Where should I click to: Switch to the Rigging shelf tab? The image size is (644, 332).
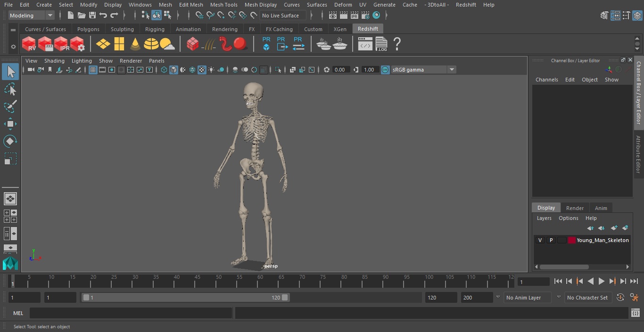click(x=155, y=29)
